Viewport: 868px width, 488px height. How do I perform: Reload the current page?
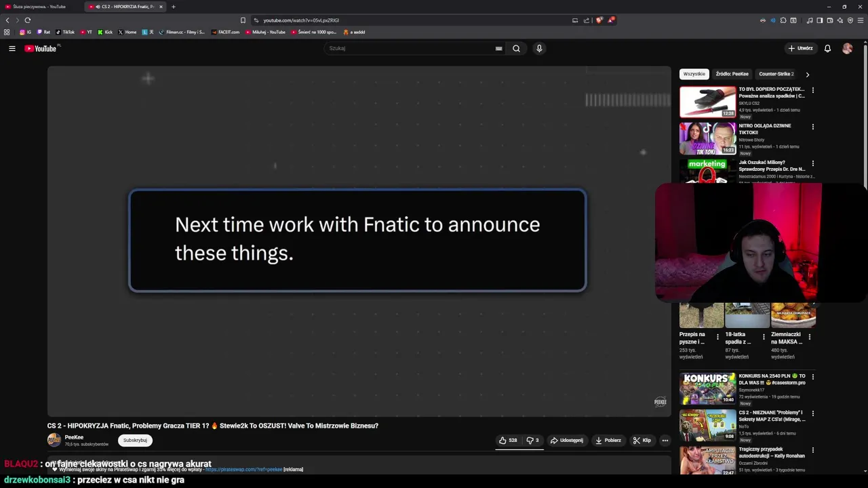click(28, 20)
